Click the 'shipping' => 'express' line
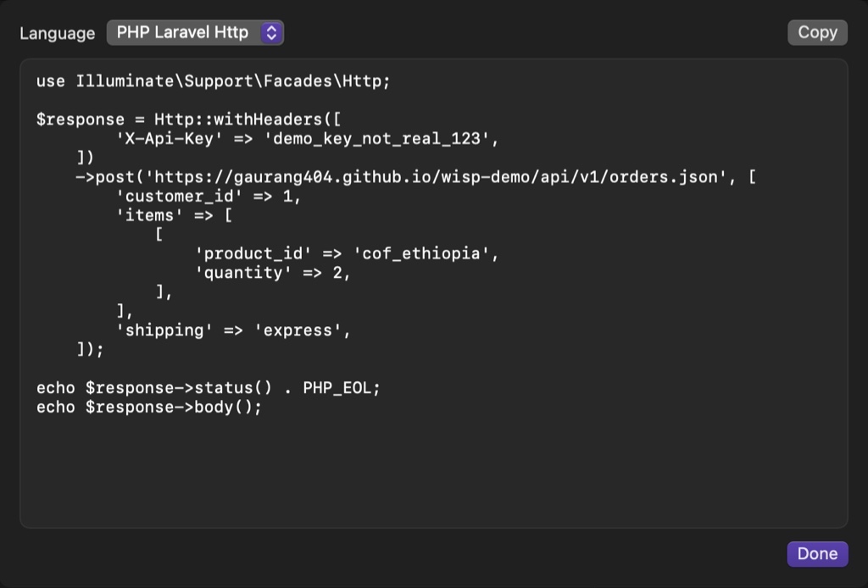 [233, 330]
